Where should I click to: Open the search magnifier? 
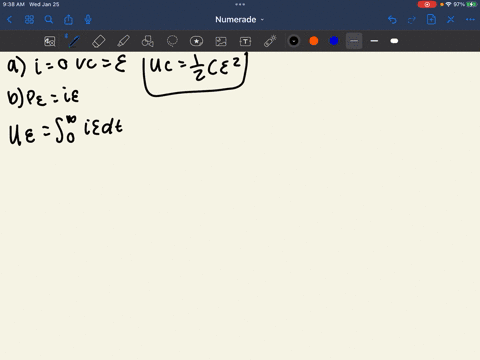pyautogui.click(x=49, y=20)
